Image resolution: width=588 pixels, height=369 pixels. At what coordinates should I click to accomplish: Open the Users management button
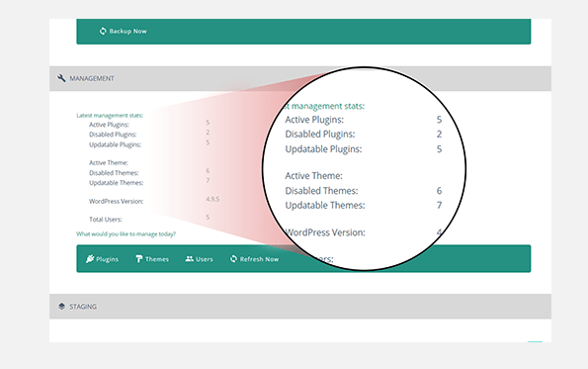pos(199,259)
